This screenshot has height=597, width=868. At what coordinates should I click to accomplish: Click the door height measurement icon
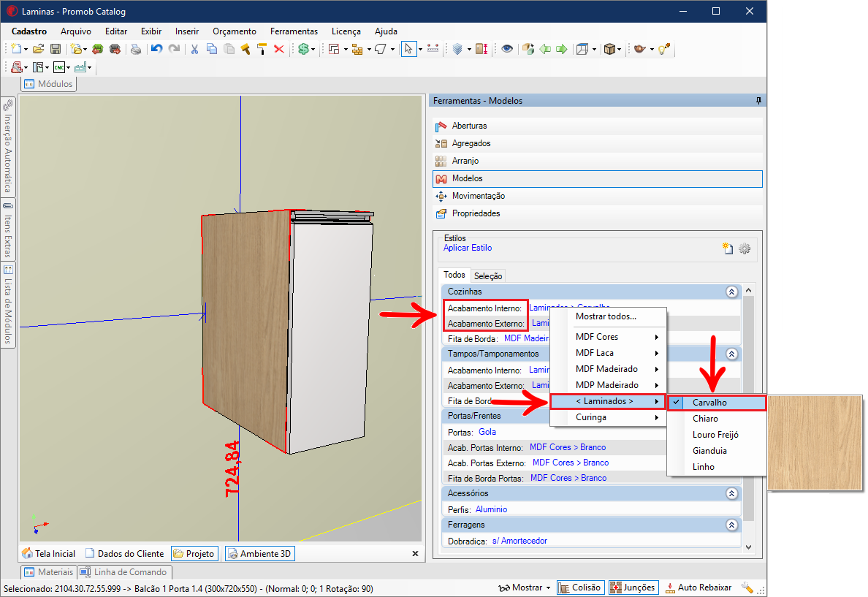point(481,49)
